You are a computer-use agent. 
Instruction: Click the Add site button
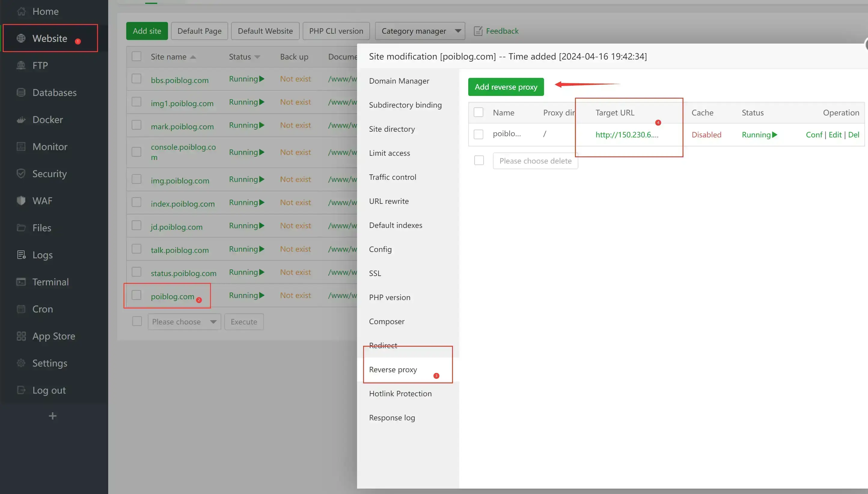point(147,31)
